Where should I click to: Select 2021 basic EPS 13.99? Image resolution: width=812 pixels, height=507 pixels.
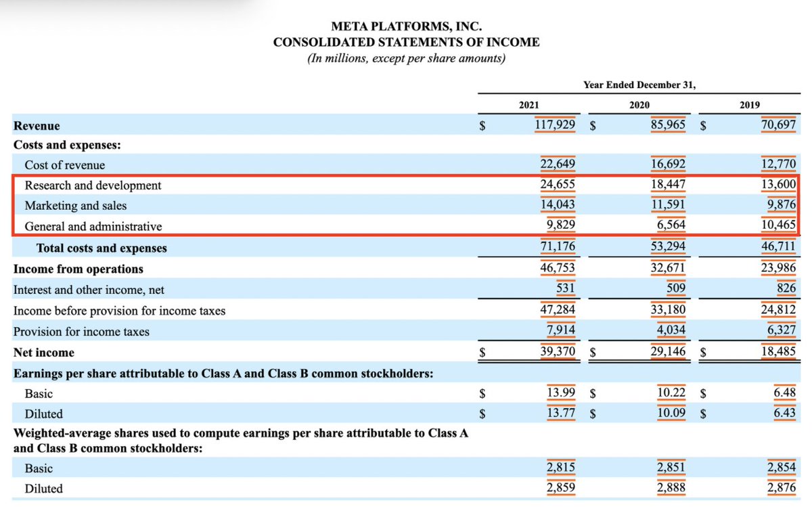point(561,393)
